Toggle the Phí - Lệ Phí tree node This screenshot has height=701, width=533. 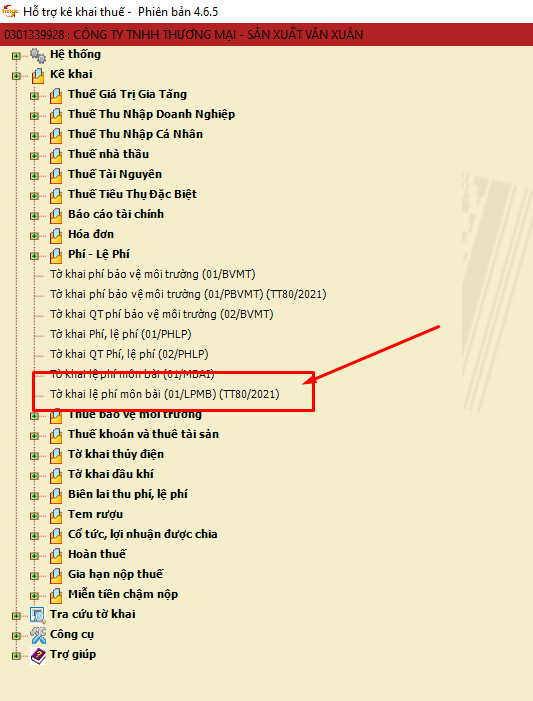point(34,256)
